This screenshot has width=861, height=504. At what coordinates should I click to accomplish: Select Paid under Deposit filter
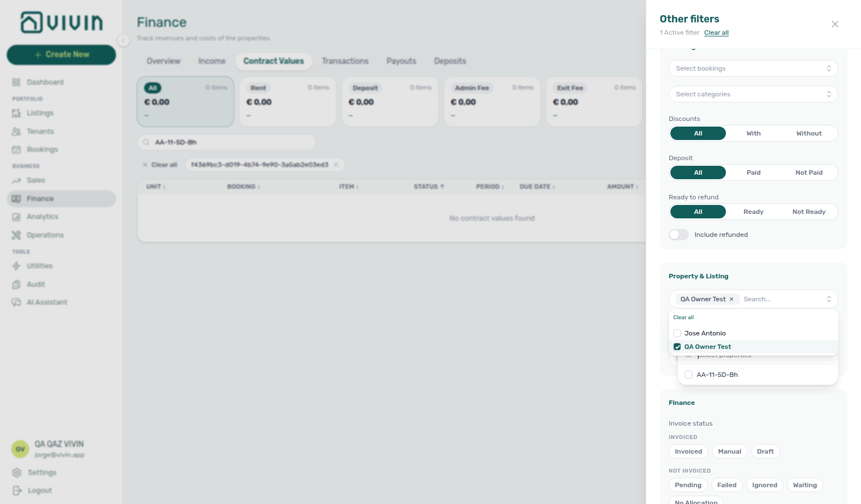click(x=753, y=172)
